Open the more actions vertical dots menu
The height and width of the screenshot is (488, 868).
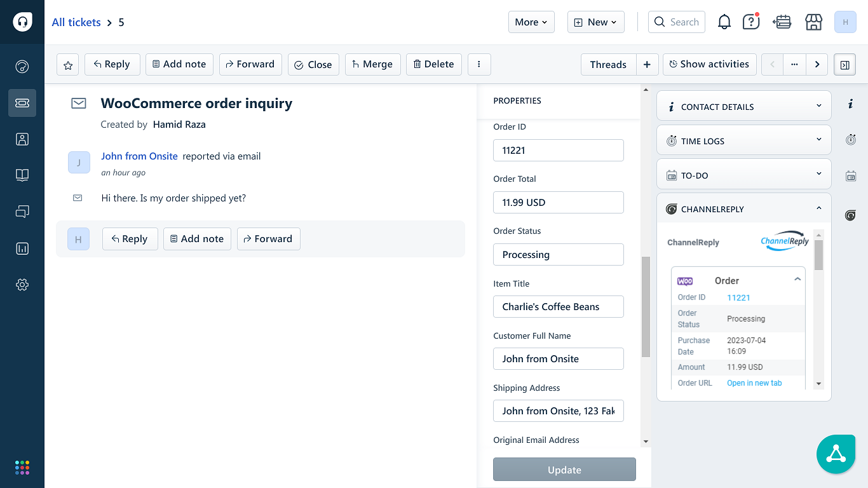479,64
